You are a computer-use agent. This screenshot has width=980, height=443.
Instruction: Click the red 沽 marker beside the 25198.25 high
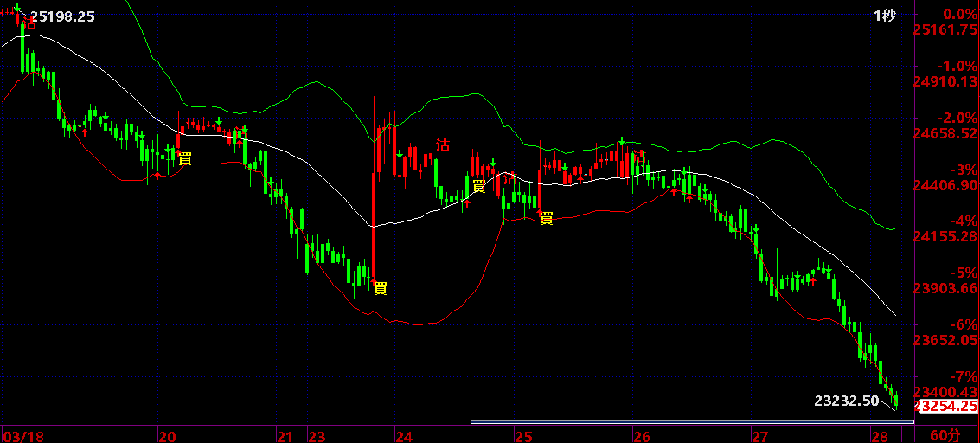pyautogui.click(x=31, y=24)
